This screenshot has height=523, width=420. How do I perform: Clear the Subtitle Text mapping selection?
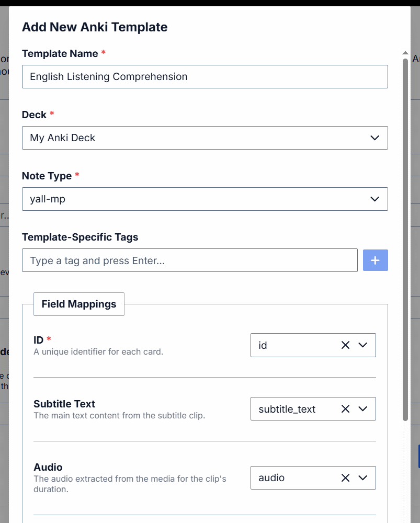(x=345, y=409)
